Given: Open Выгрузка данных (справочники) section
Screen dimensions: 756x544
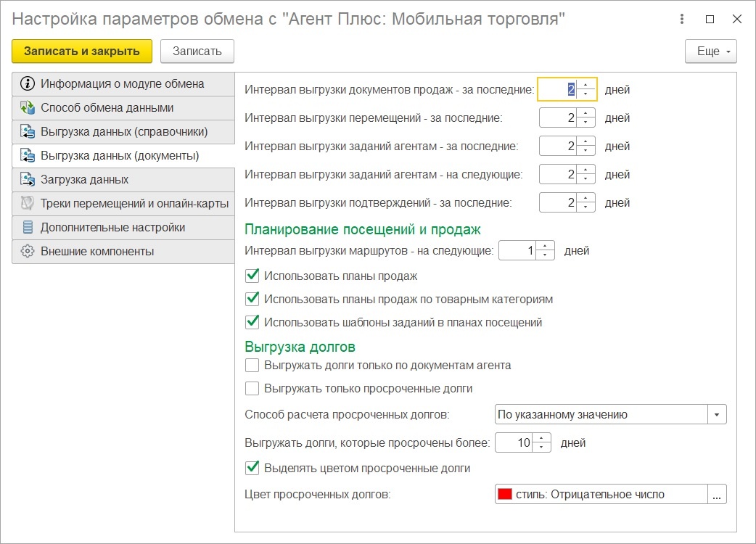Looking at the screenshot, I should pyautogui.click(x=123, y=131).
